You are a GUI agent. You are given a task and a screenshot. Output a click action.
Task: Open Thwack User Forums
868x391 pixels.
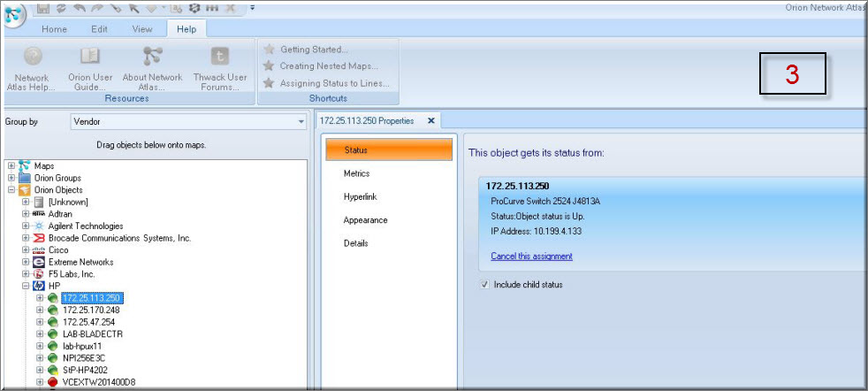pos(220,69)
